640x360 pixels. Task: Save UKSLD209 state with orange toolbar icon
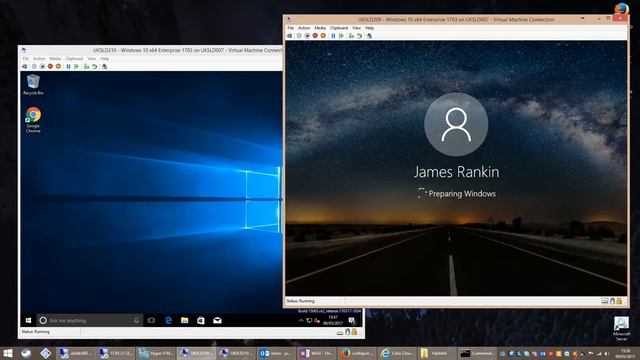[323, 36]
